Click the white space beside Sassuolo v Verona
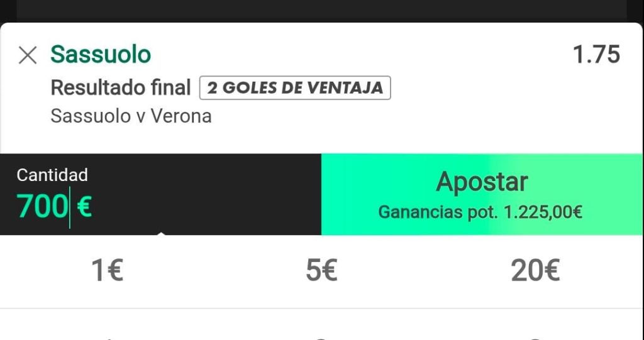 (x=411, y=117)
